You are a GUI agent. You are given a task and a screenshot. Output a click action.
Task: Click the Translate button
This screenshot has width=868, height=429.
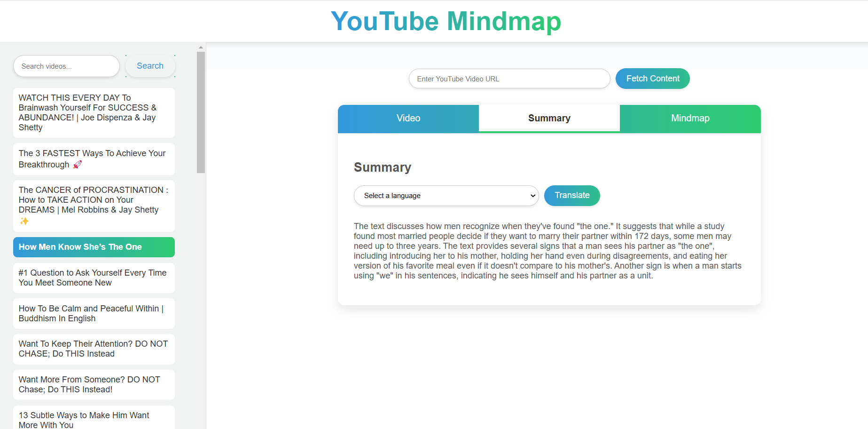tap(572, 196)
